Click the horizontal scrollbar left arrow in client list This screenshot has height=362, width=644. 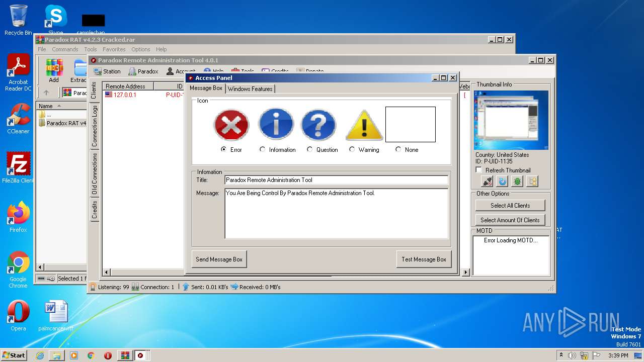coord(106,273)
